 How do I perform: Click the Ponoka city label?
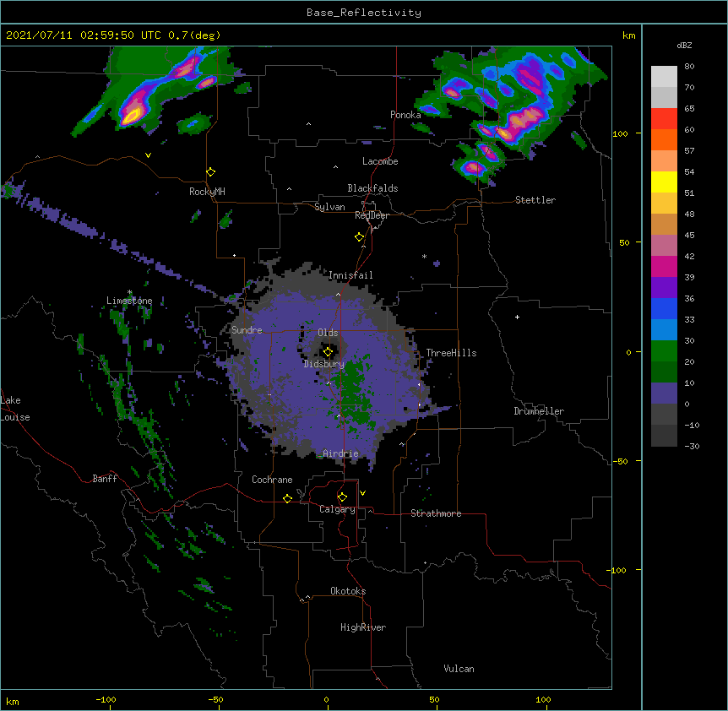pyautogui.click(x=405, y=115)
